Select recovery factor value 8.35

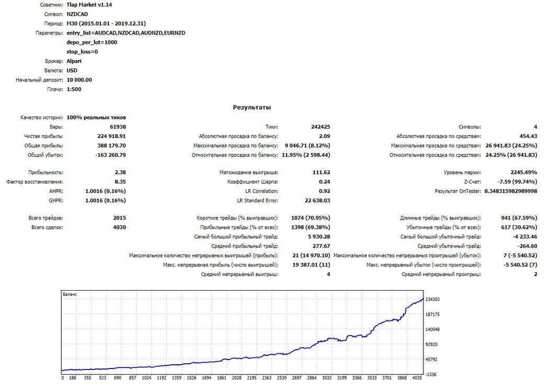(x=120, y=182)
